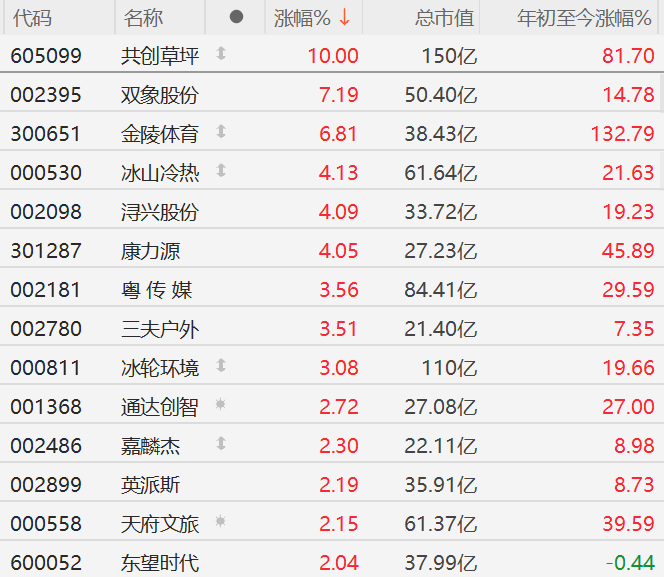Click the marker icon beside 嘉麟杰

tap(221, 443)
